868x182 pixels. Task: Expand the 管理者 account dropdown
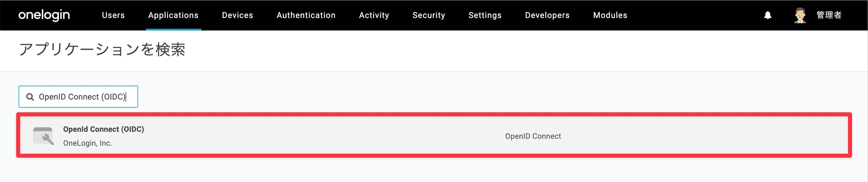click(829, 15)
